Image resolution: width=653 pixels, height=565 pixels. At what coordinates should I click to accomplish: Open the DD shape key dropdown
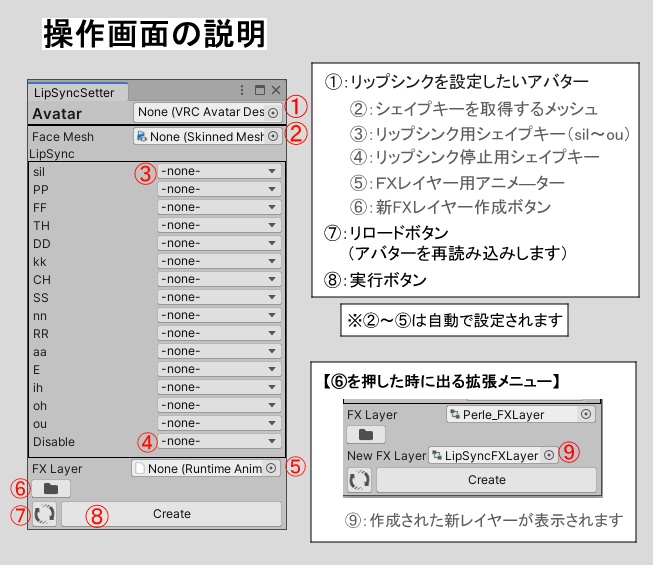(219, 243)
